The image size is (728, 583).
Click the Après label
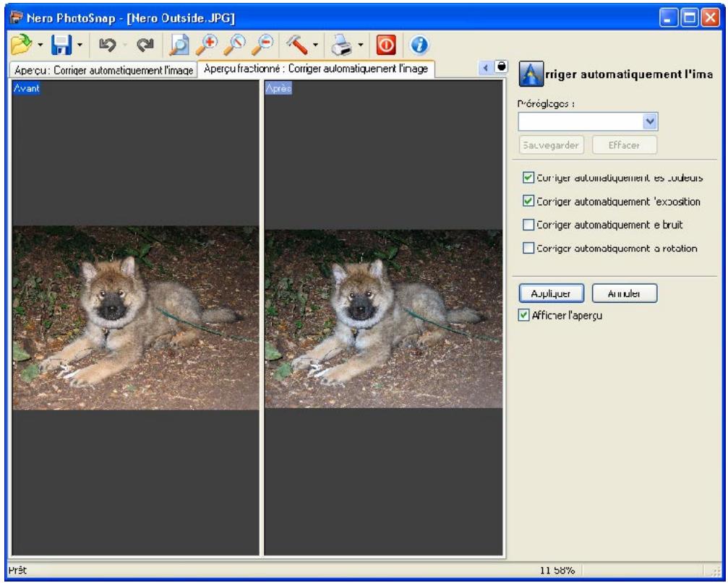pyautogui.click(x=278, y=87)
